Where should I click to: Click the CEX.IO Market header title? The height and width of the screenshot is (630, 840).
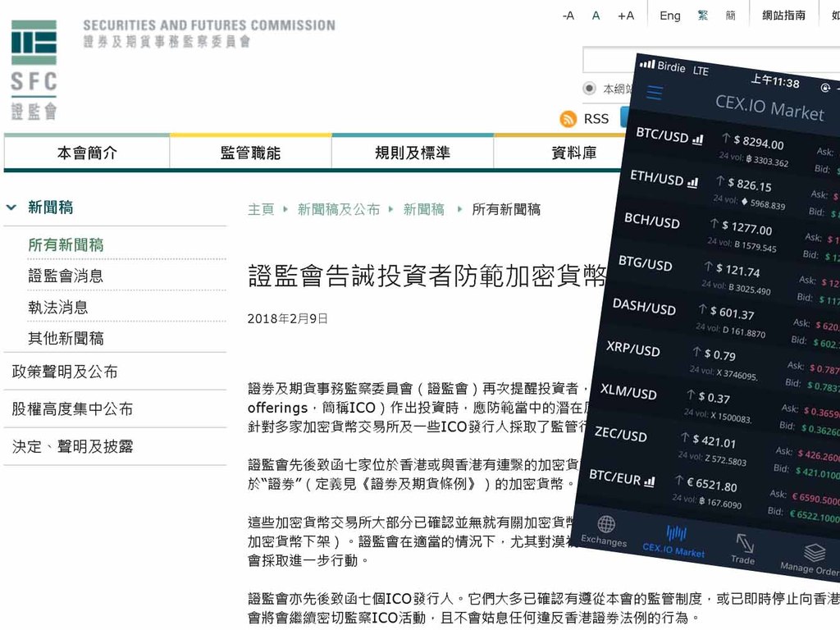pos(769,107)
